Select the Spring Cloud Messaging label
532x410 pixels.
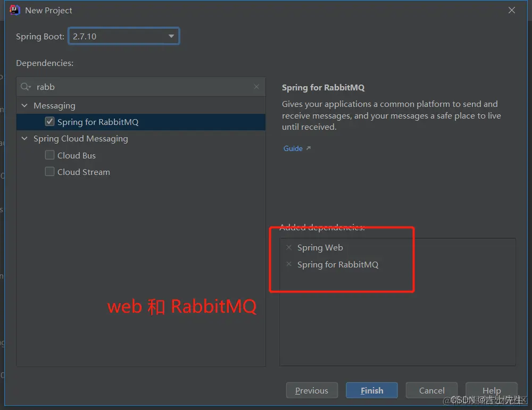pyautogui.click(x=81, y=139)
